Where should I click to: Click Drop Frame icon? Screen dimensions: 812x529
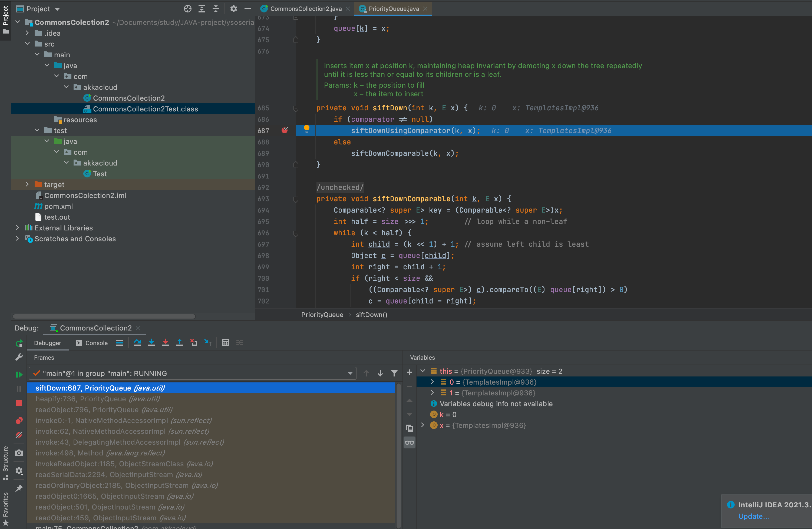[x=194, y=342]
